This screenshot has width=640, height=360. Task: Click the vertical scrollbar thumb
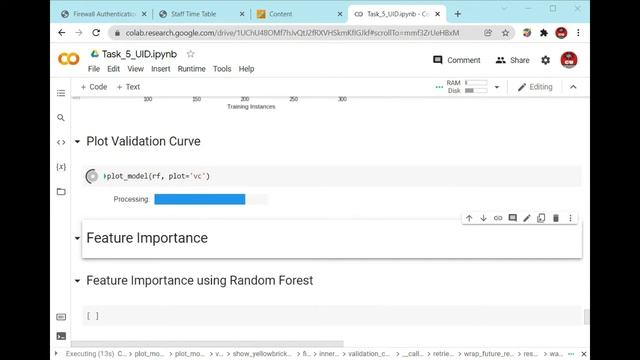tap(586, 317)
